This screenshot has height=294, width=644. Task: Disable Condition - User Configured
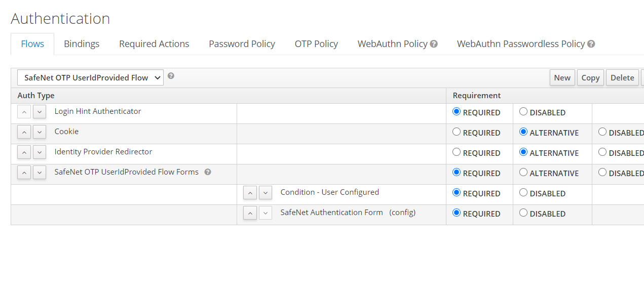pyautogui.click(x=523, y=193)
